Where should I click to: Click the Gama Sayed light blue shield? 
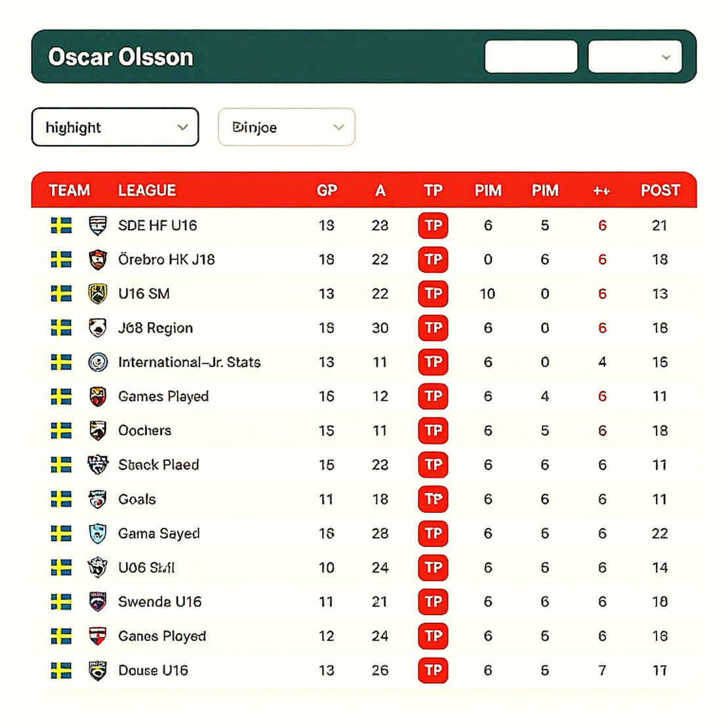98,533
